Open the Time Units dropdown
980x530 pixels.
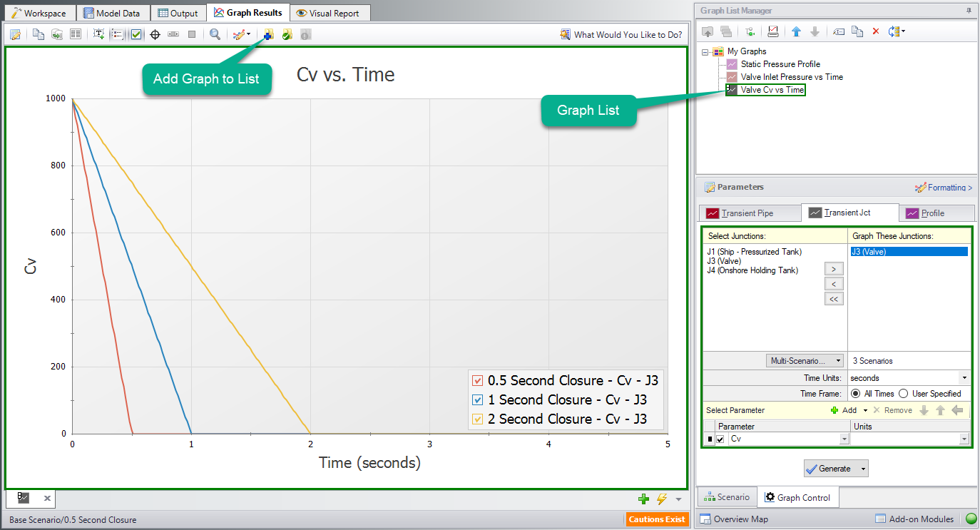click(966, 377)
